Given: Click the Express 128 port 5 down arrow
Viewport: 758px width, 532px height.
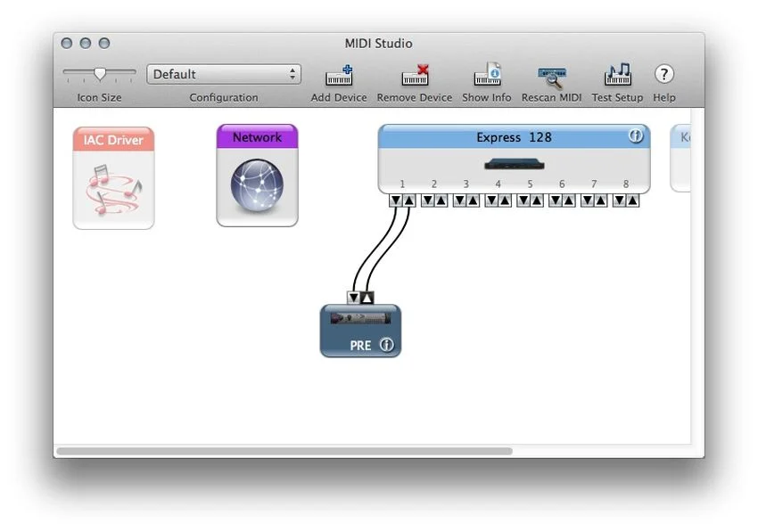Looking at the screenshot, I should coord(523,201).
